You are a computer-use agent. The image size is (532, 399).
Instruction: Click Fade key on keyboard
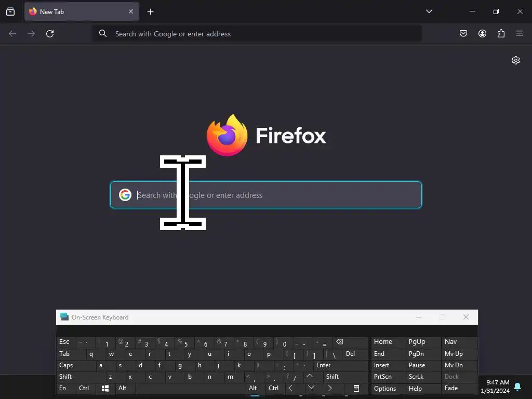(x=459, y=388)
